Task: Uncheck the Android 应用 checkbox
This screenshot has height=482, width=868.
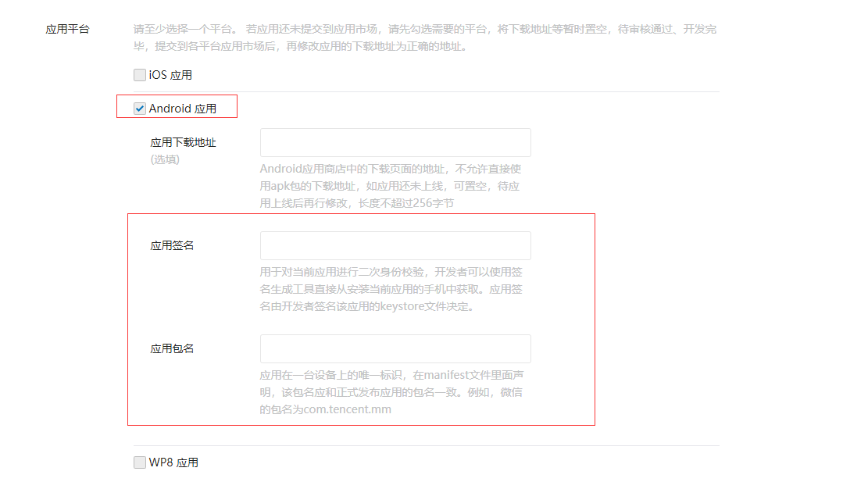Action: (x=140, y=109)
